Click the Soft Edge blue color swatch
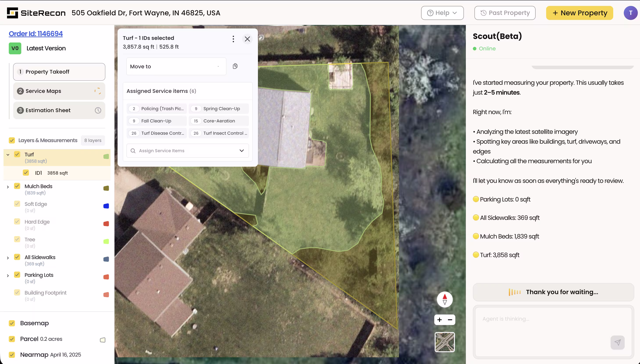This screenshot has height=364, width=640. [x=106, y=206]
